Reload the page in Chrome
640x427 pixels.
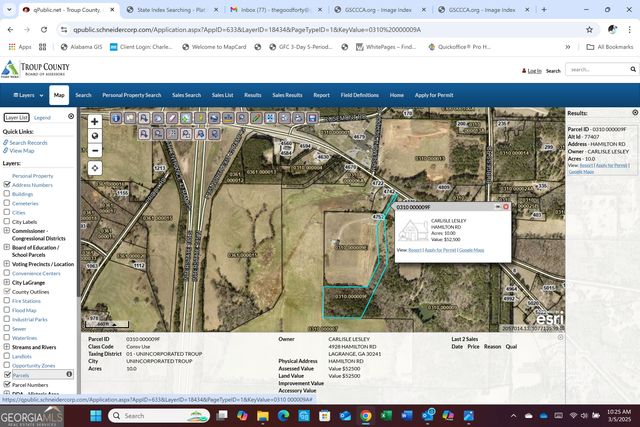tap(44, 29)
